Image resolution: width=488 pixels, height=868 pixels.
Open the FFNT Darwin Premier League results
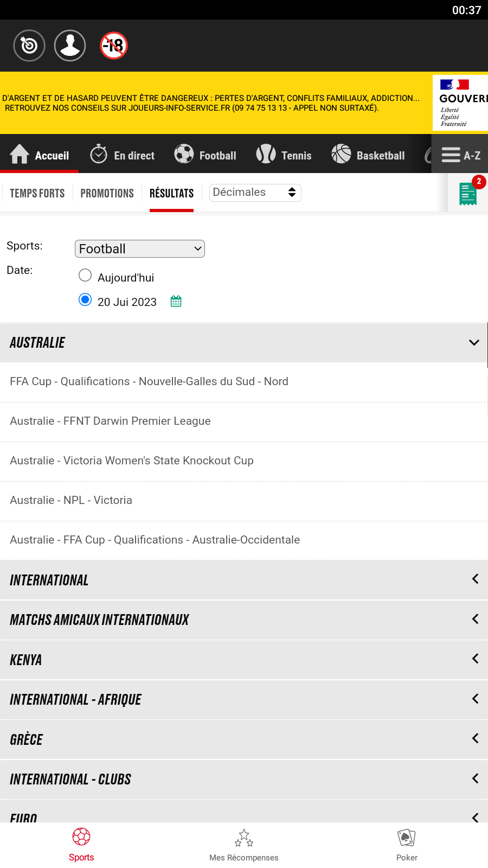(110, 421)
